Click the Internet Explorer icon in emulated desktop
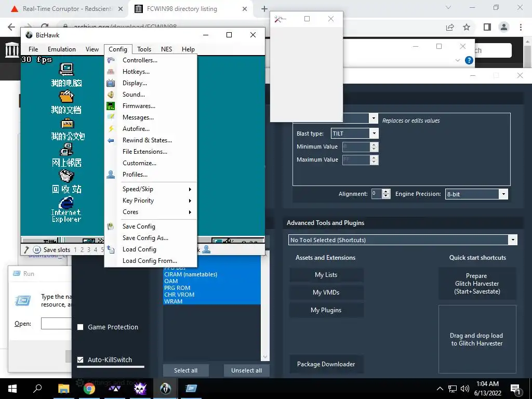 66,203
